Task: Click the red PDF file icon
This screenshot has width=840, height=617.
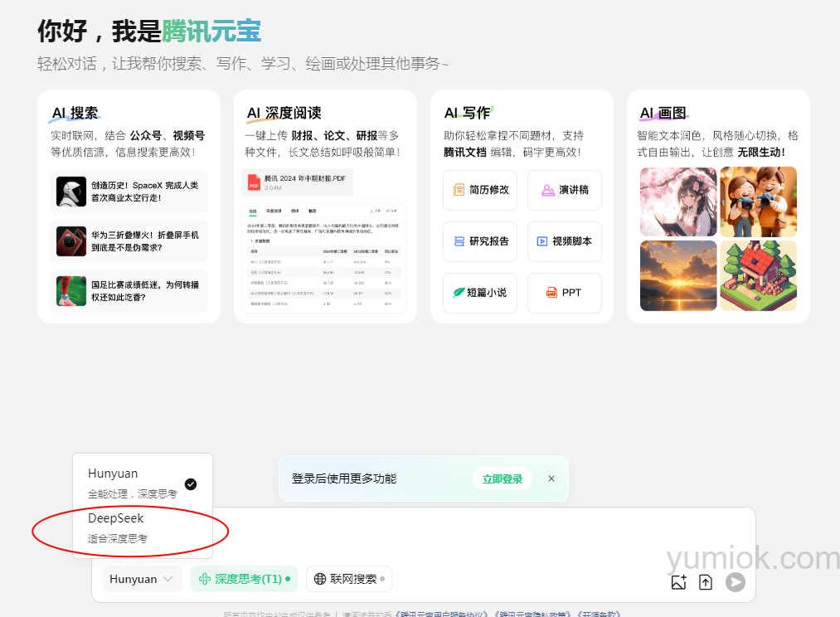Action: [x=254, y=182]
